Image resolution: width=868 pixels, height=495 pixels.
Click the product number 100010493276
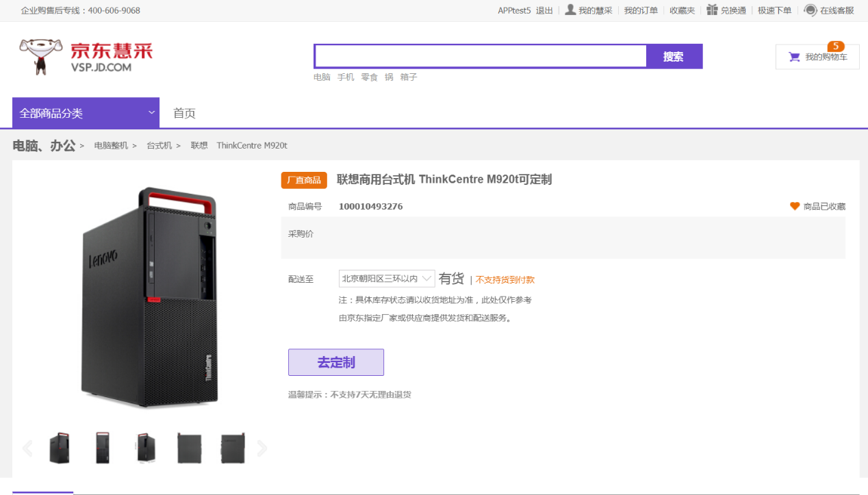[371, 206]
